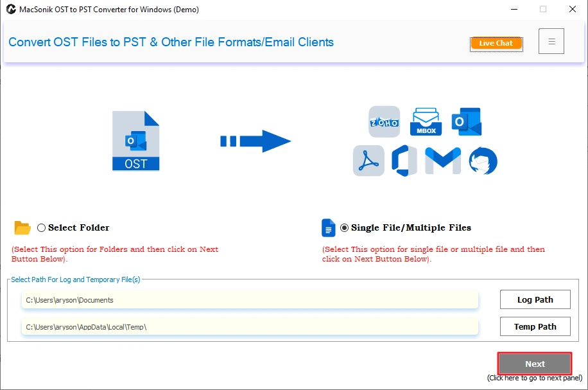Viewport: 588px width, 390px height.
Task: Click the Adobe PDF icon
Action: point(368,161)
